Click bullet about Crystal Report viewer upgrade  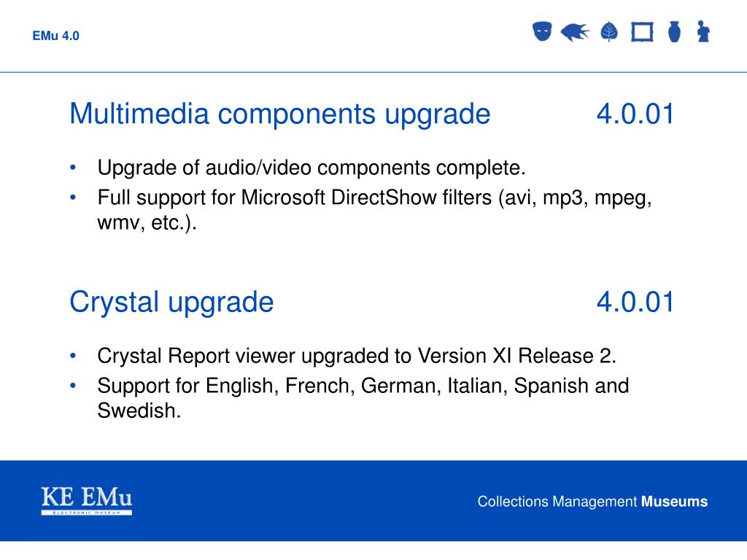[x=357, y=356]
